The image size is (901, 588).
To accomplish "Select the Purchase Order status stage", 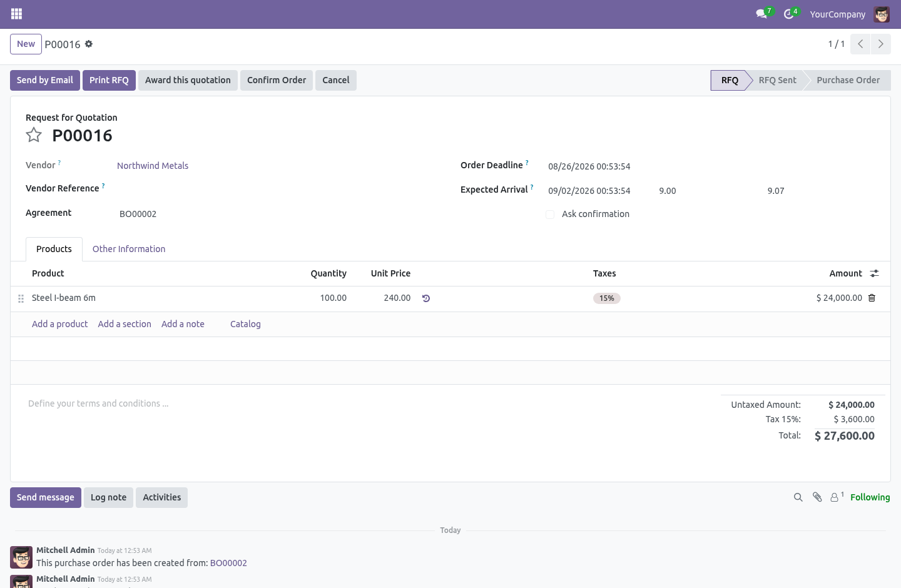I will pyautogui.click(x=848, y=80).
